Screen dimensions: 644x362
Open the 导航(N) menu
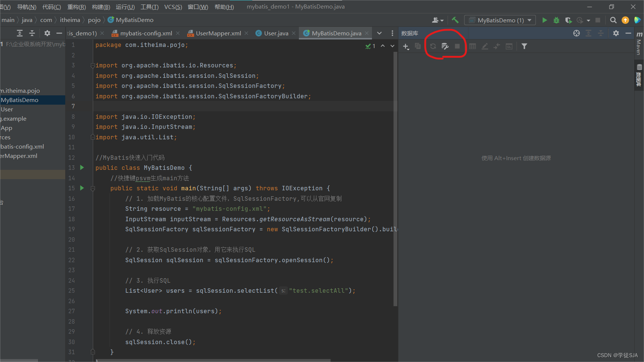pyautogui.click(x=27, y=7)
